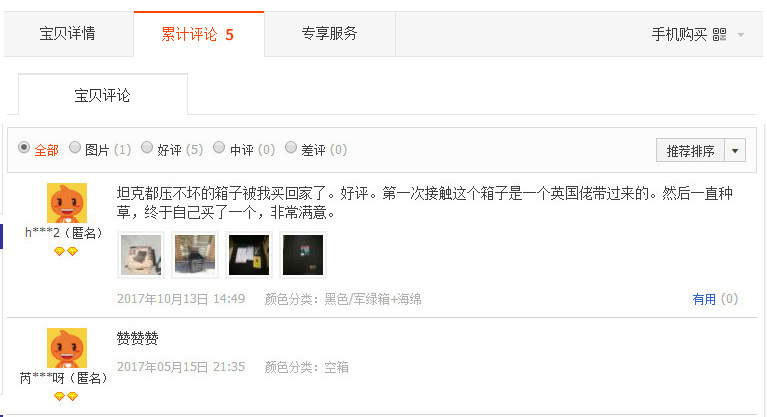This screenshot has height=417, width=767.
Task: Select the 全部 radio button
Action: [24, 147]
